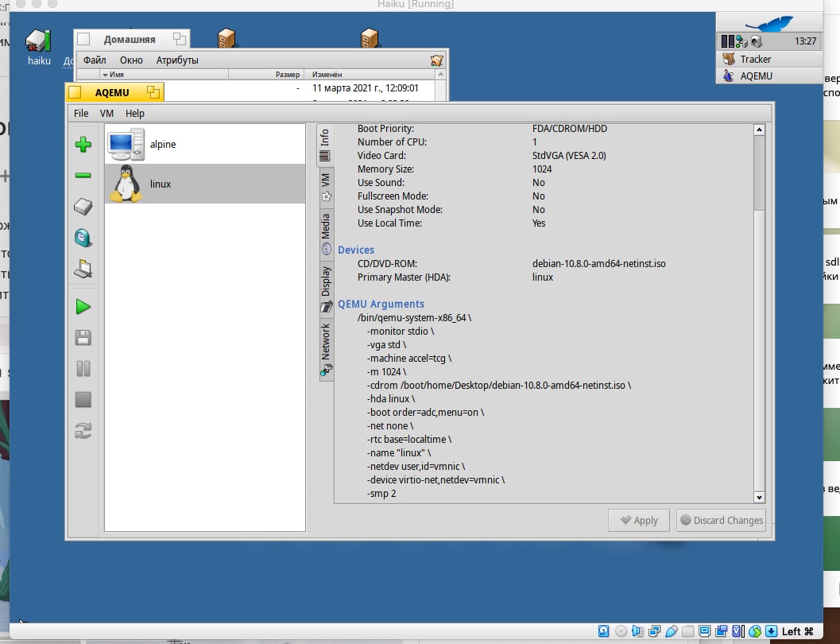840x644 pixels.
Task: Open Файл menu in Домашняя window
Action: [95, 60]
